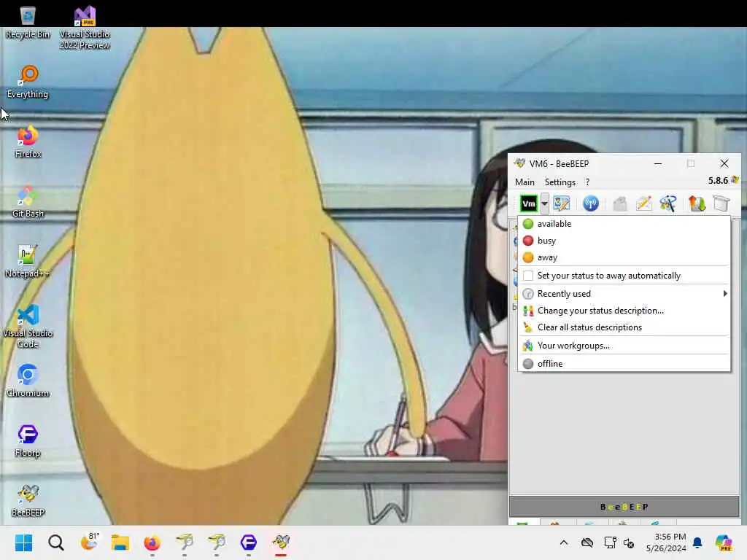This screenshot has width=747, height=560.
Task: Click the Vm user avatar button
Action: tap(528, 204)
